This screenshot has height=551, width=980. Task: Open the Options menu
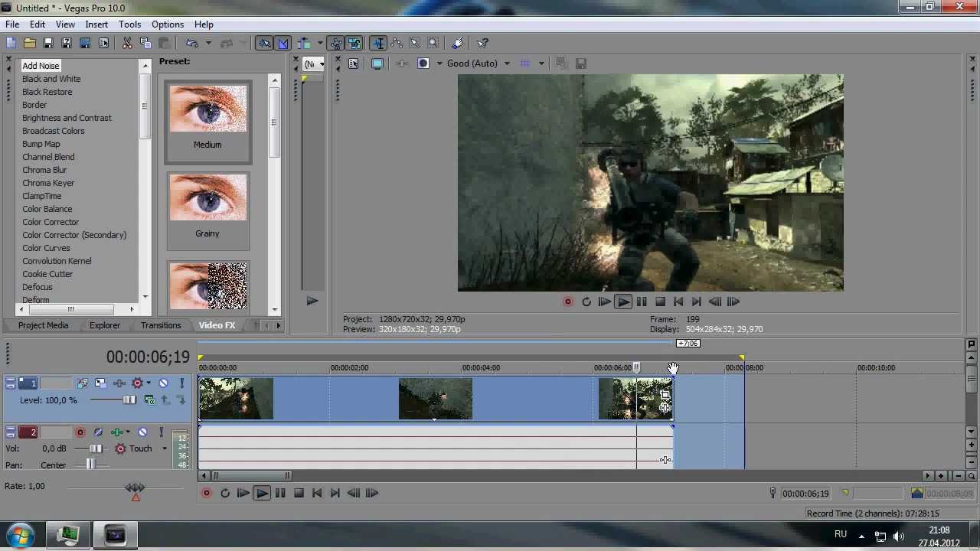[x=168, y=24]
